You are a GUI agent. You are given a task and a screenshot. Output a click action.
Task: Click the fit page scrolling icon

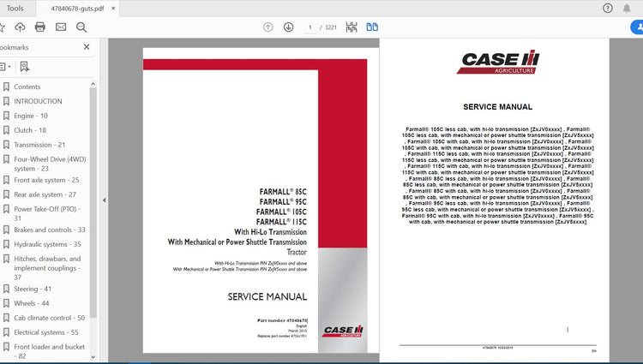point(352,27)
